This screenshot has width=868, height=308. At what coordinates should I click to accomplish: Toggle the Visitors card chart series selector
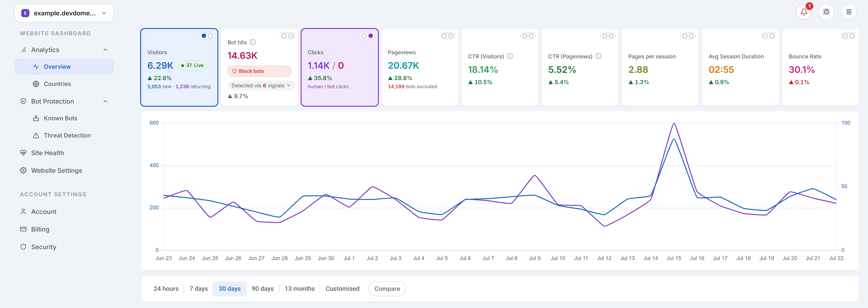(207, 36)
